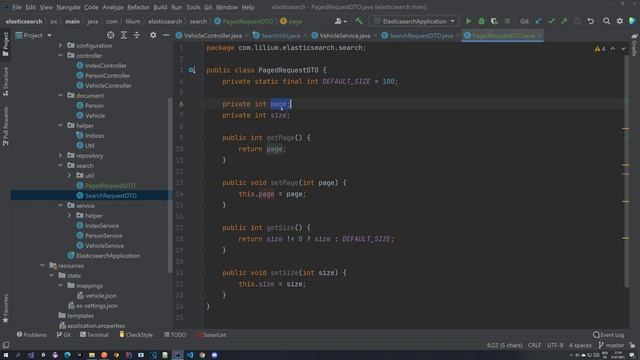The width and height of the screenshot is (640, 360).
Task: Click the 'search' breadcrumb in navigation bar
Action: (198, 21)
